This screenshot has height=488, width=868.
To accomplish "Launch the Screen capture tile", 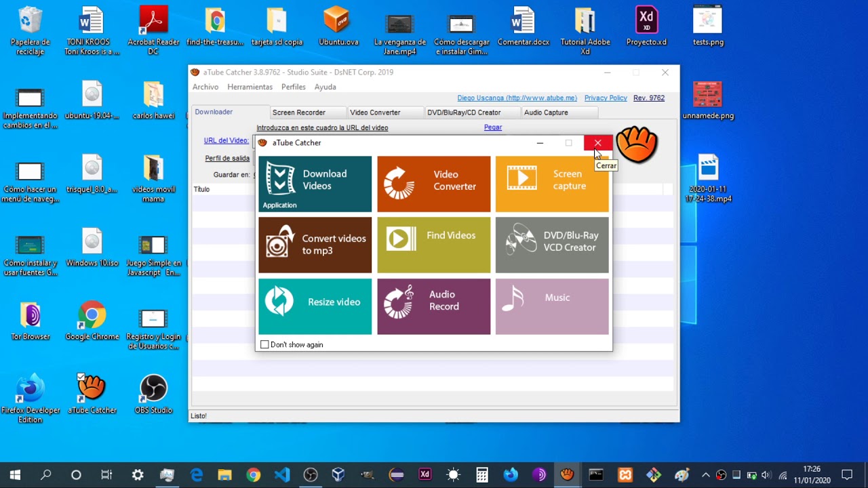I will [552, 184].
